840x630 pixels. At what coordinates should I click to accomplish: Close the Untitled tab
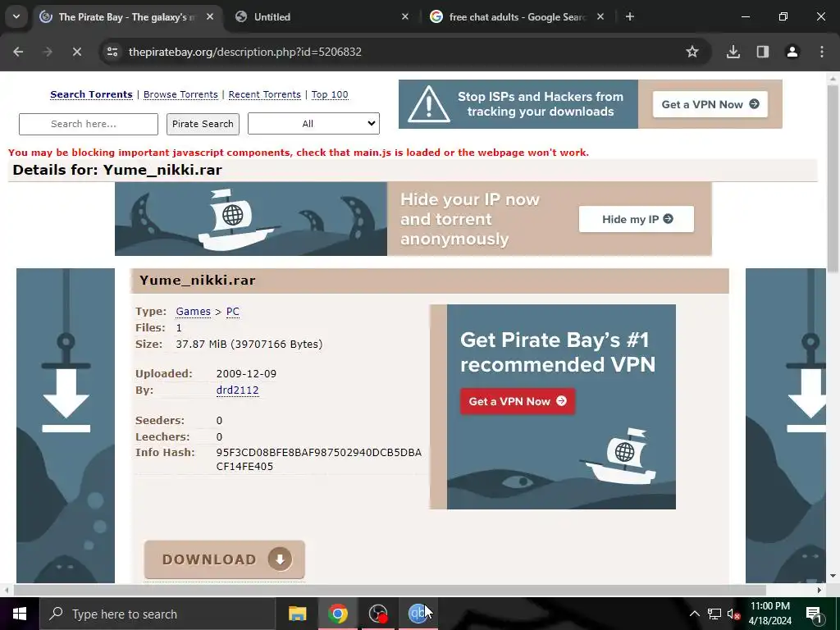[405, 16]
